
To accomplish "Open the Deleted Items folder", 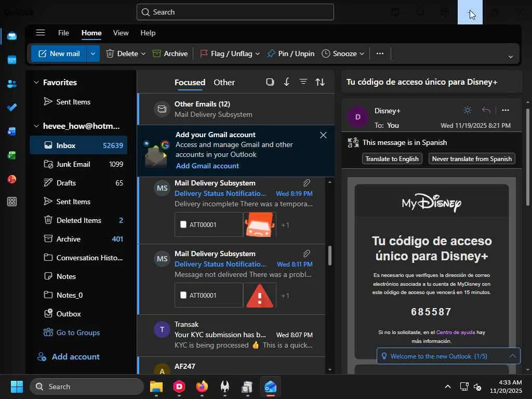I will pyautogui.click(x=78, y=220).
